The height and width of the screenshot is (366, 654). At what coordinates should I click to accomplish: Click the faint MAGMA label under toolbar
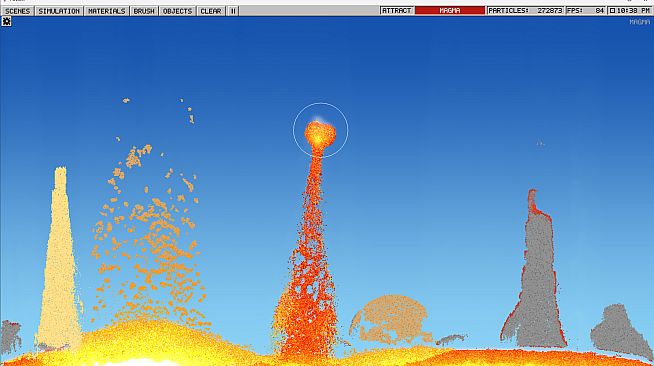(x=639, y=22)
